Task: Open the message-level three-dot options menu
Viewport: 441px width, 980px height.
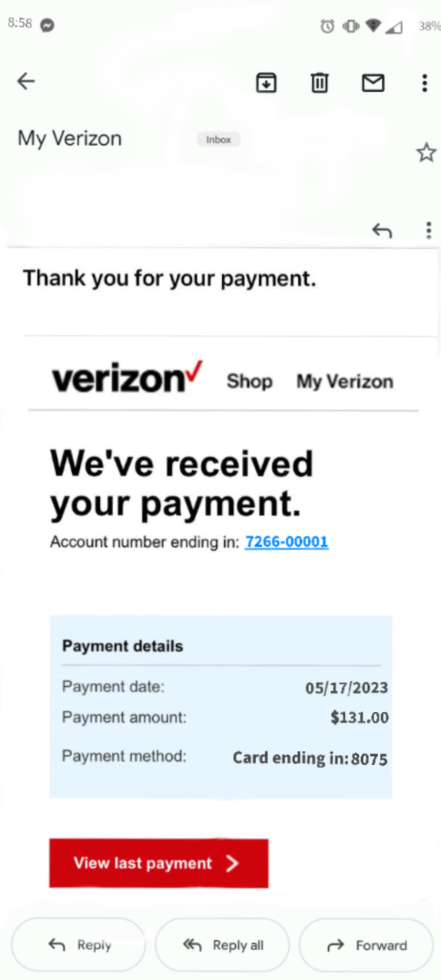Action: tap(429, 230)
